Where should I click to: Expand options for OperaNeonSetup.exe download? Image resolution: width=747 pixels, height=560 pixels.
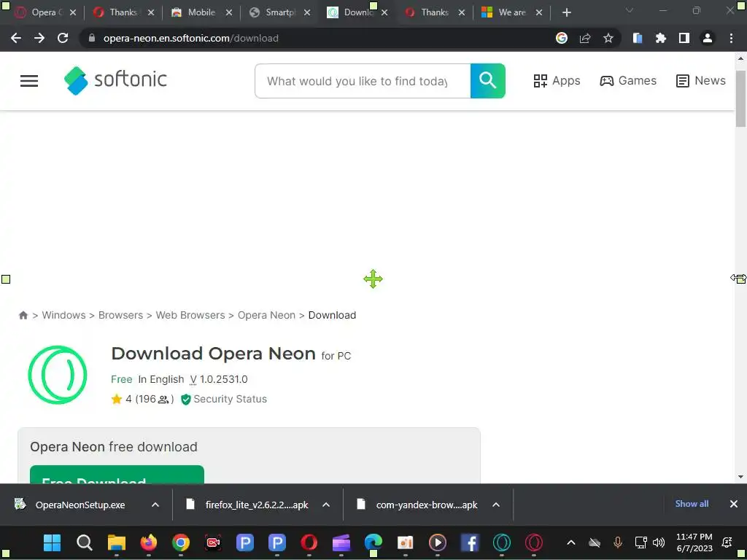155,505
